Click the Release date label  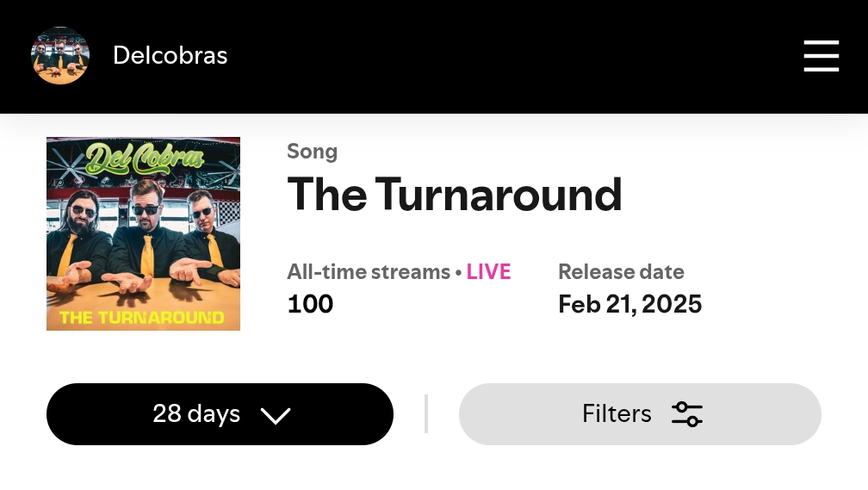point(621,272)
